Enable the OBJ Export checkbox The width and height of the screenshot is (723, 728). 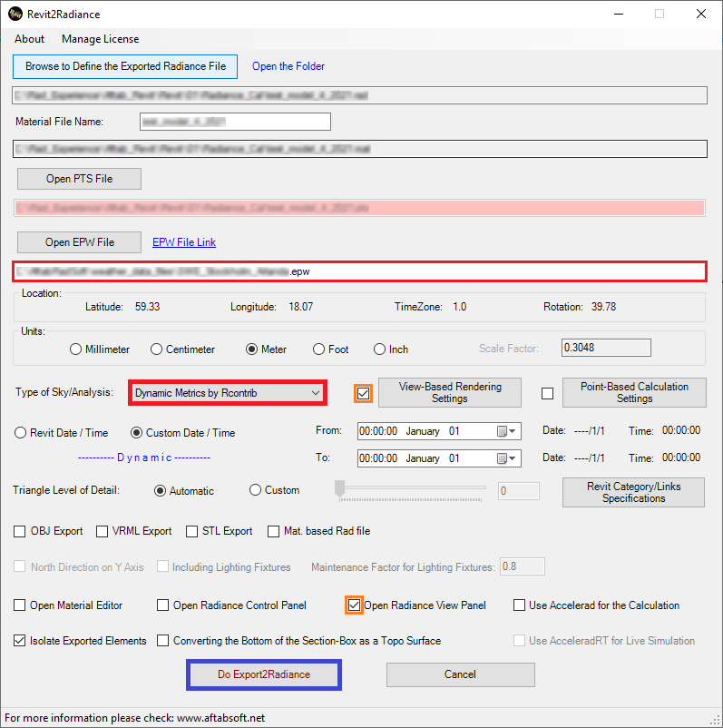(x=19, y=531)
